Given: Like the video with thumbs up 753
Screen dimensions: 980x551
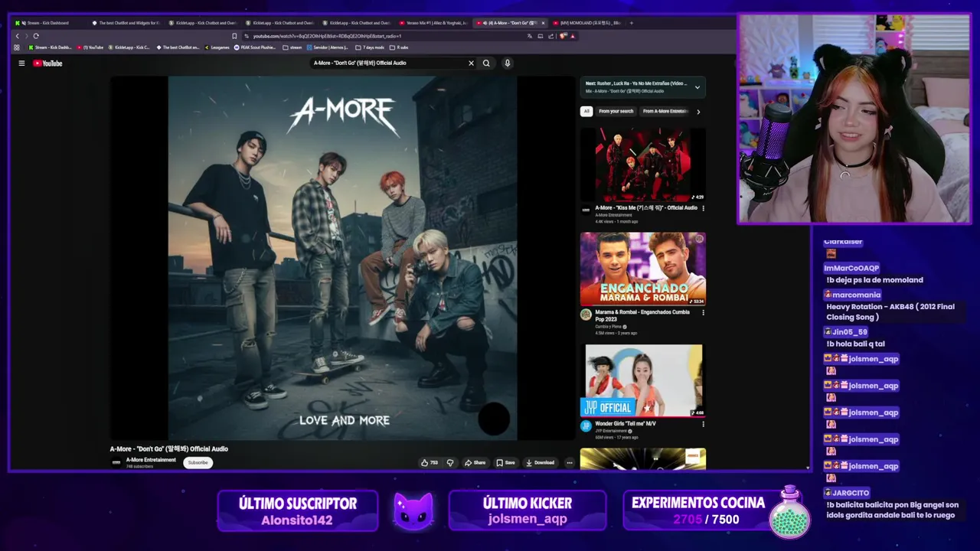Looking at the screenshot, I should point(429,462).
